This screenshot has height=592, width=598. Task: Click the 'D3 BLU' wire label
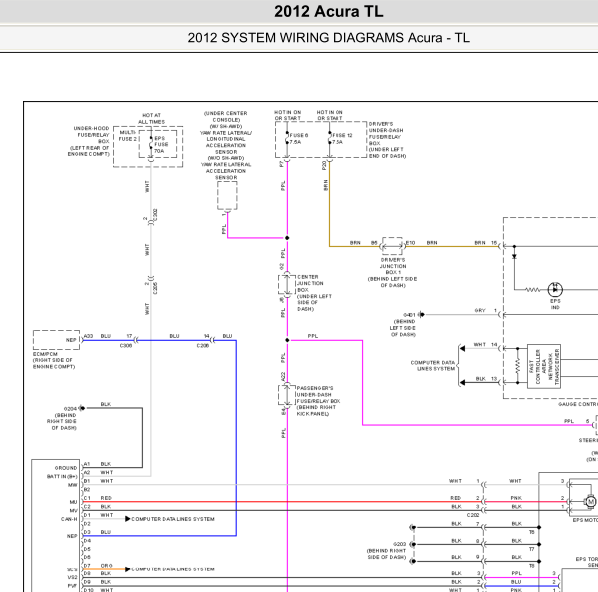pyautogui.click(x=98, y=532)
